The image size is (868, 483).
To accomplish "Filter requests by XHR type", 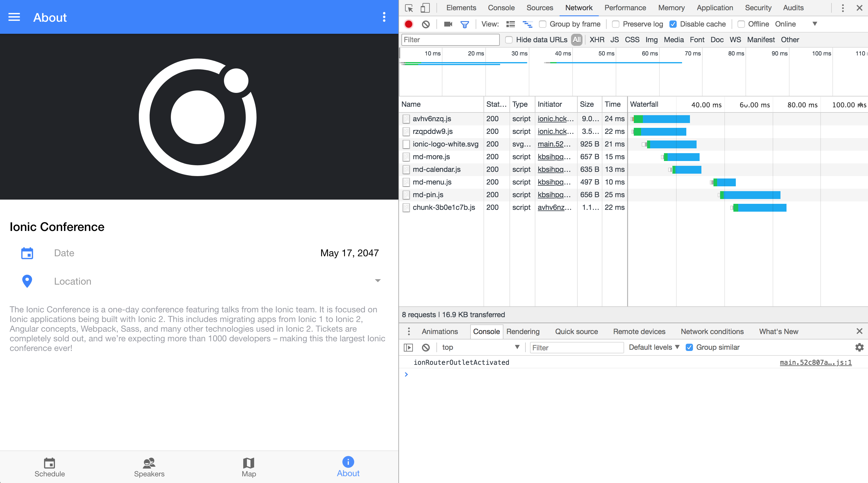I will click(597, 40).
